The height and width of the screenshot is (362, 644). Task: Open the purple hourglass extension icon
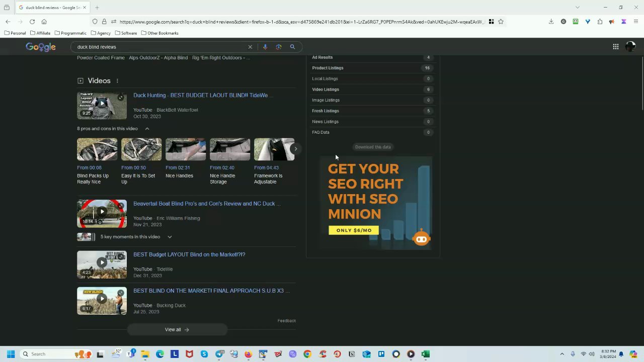pyautogui.click(x=624, y=22)
